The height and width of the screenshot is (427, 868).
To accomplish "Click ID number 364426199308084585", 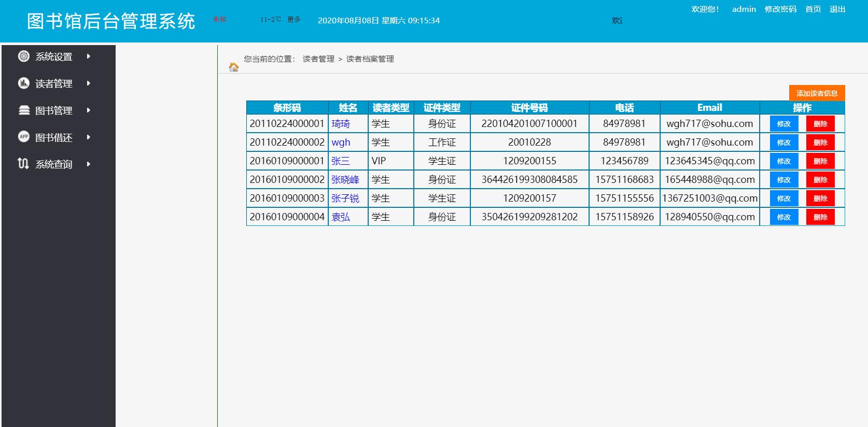I will pyautogui.click(x=529, y=180).
